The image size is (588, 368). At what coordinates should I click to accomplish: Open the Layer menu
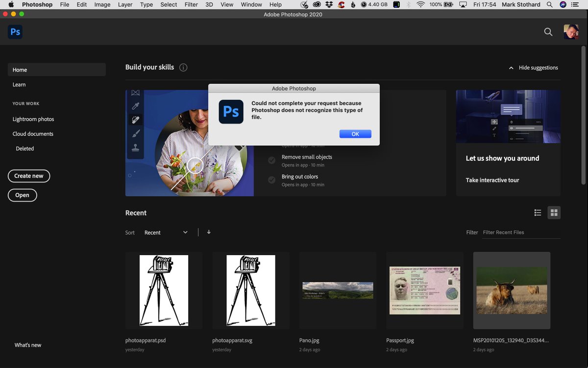(x=125, y=4)
